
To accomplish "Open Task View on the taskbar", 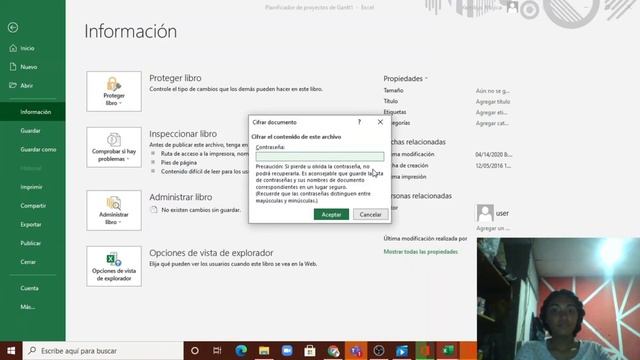I will point(217,351).
